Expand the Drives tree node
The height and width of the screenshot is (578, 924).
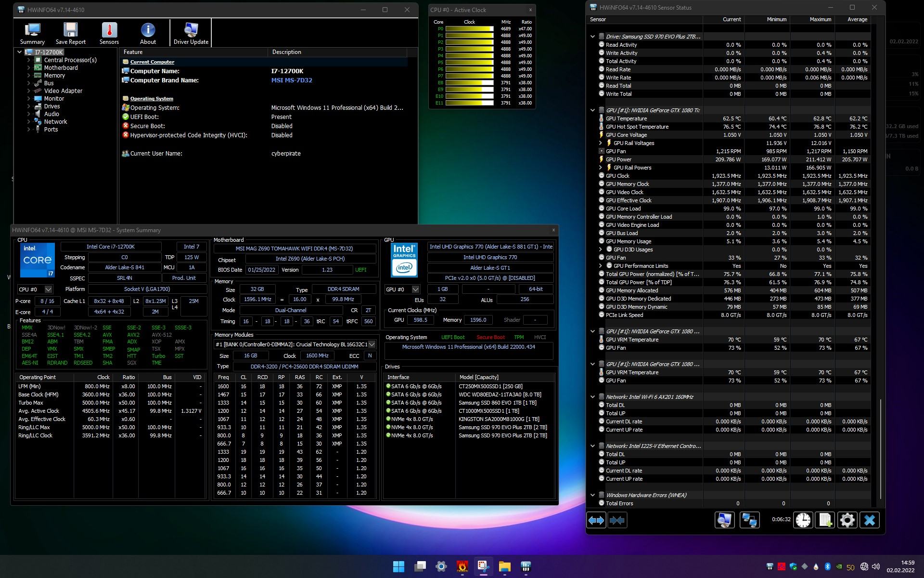tap(28, 106)
